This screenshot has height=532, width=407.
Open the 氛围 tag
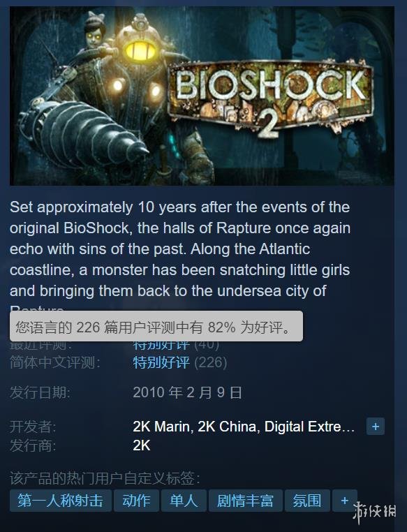(x=307, y=501)
